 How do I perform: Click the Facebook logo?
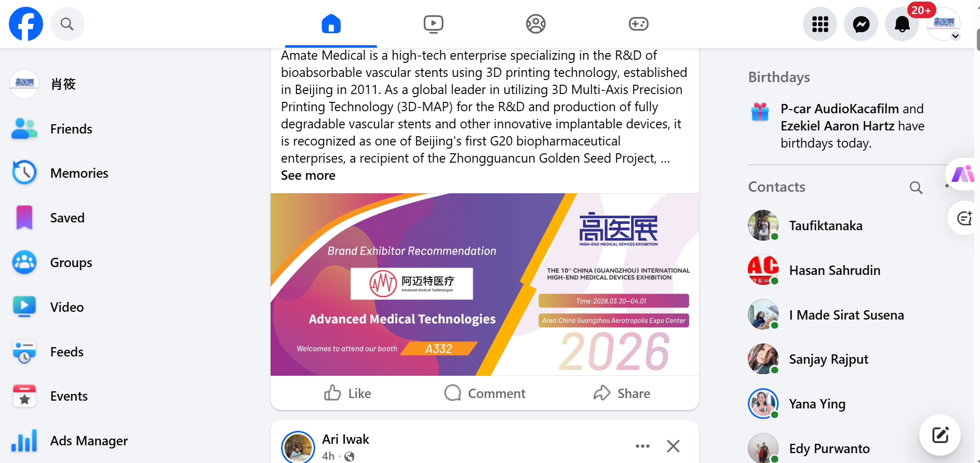(x=26, y=24)
